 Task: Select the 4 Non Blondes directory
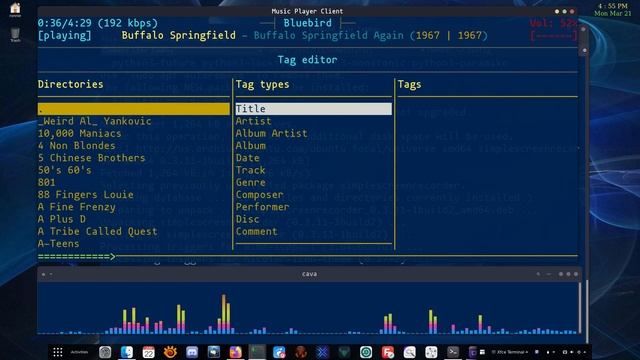click(76, 145)
